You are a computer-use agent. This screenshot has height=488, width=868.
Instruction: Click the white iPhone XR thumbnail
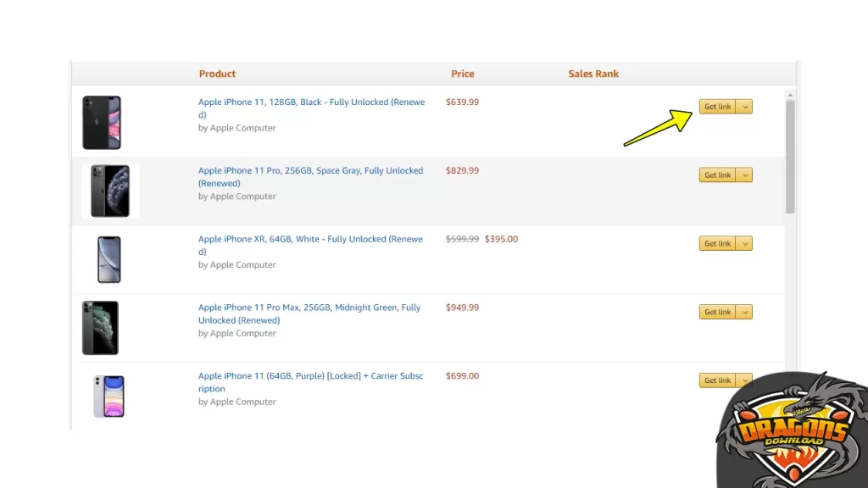point(108,259)
